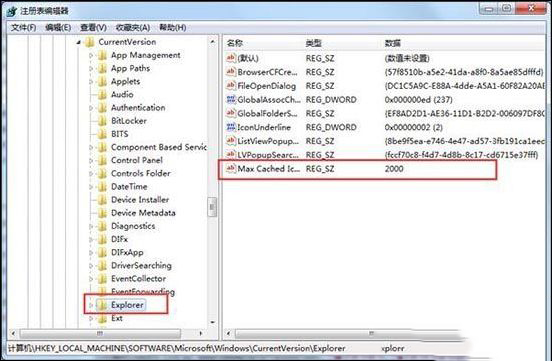
Task: Open the 文件(F) menu
Action: pos(23,27)
